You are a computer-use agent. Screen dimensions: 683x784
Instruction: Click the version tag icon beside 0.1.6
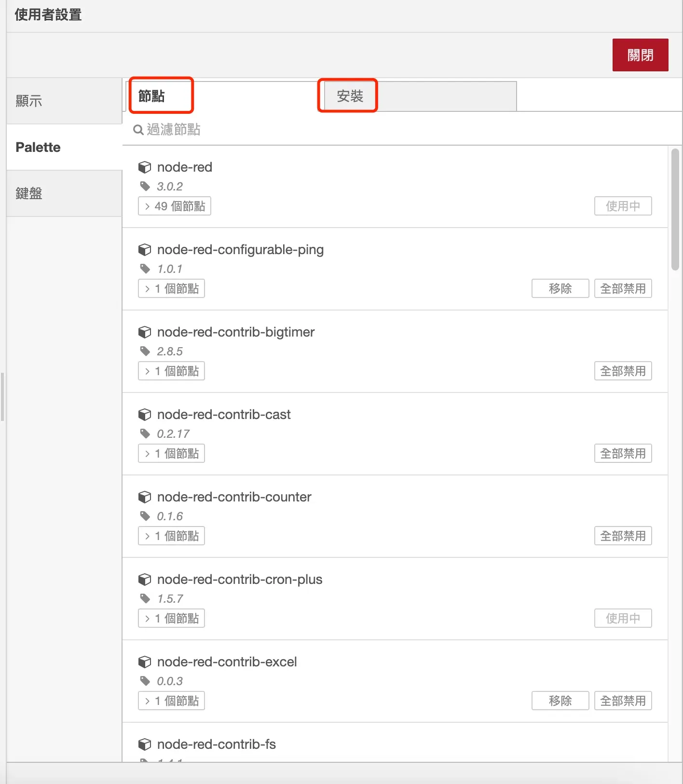coord(145,516)
